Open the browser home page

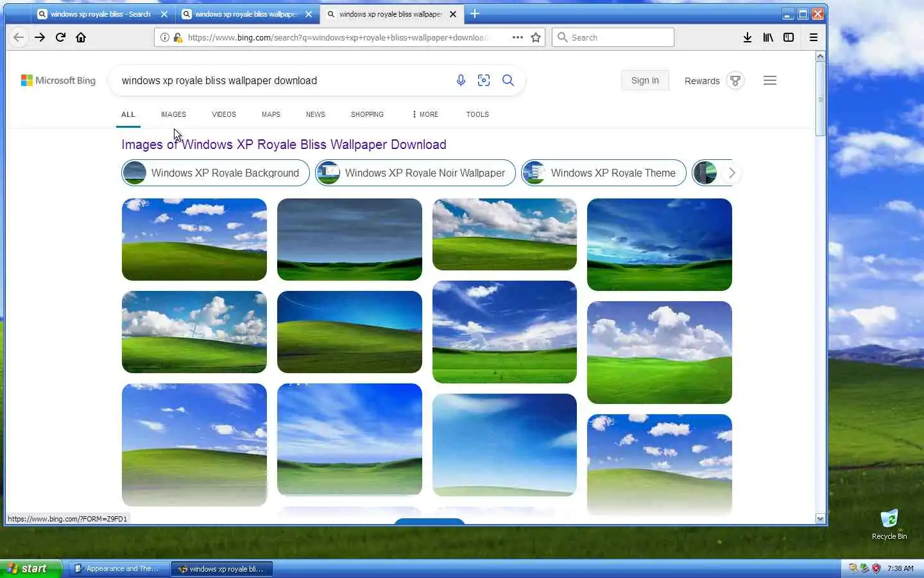(81, 37)
